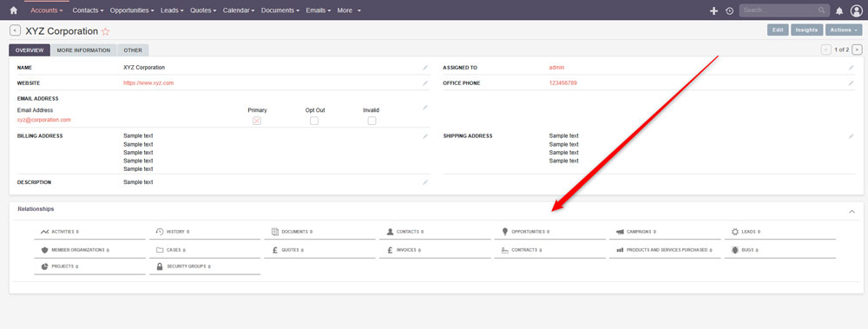Open the Cases relationship
Screen dimensions: 868x329
(x=205, y=250)
